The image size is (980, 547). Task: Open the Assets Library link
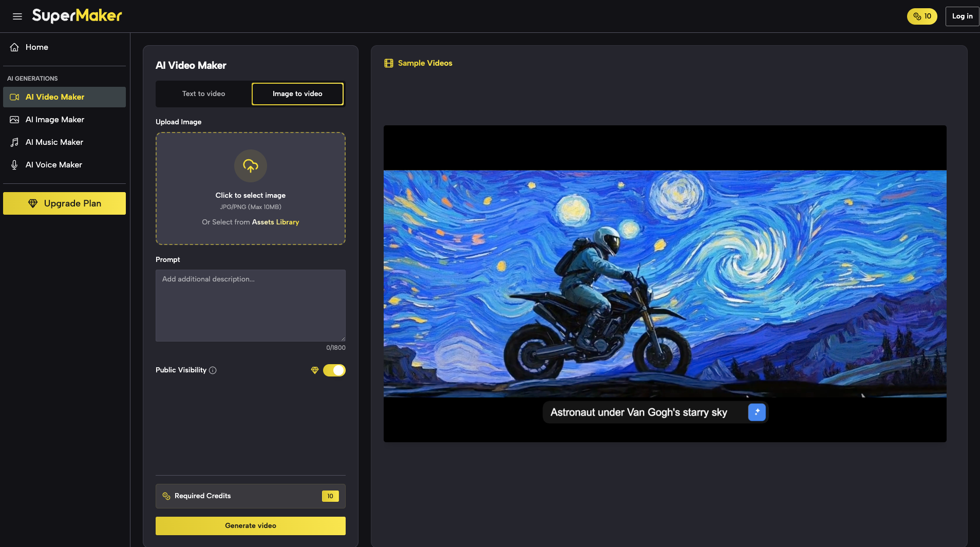(x=275, y=222)
